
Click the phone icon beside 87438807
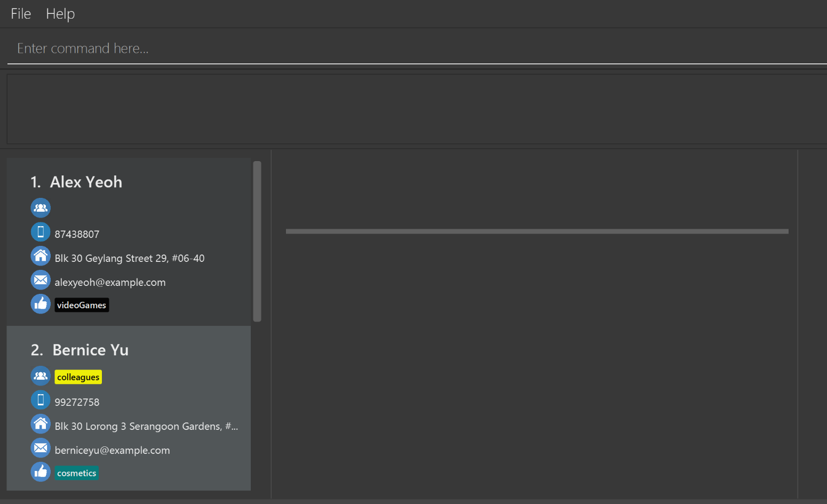(x=41, y=232)
